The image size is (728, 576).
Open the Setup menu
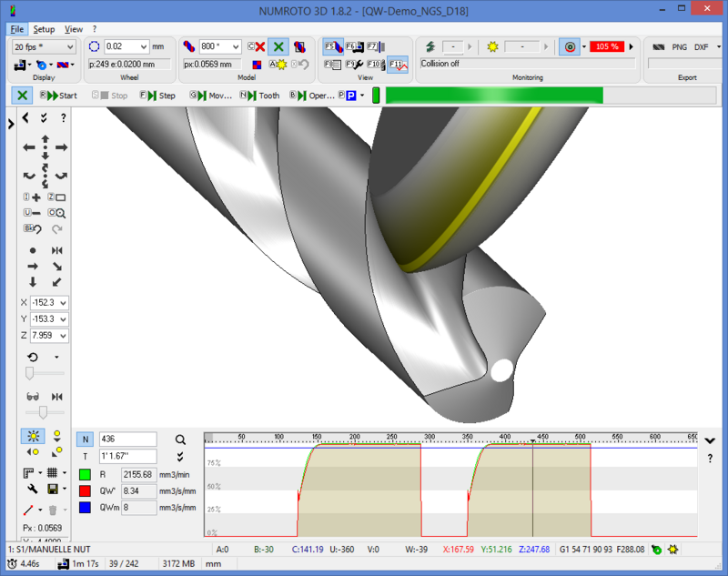44,29
